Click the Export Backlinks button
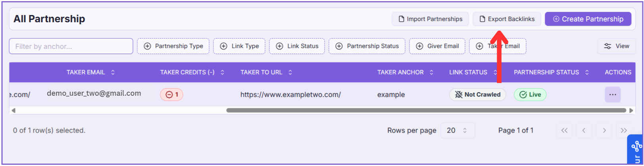Screen dimensions: 644x166 coord(507,19)
